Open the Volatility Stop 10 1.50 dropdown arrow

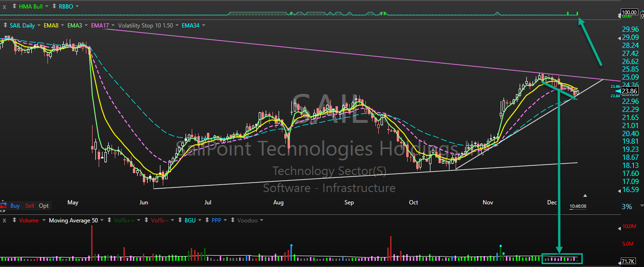click(177, 25)
